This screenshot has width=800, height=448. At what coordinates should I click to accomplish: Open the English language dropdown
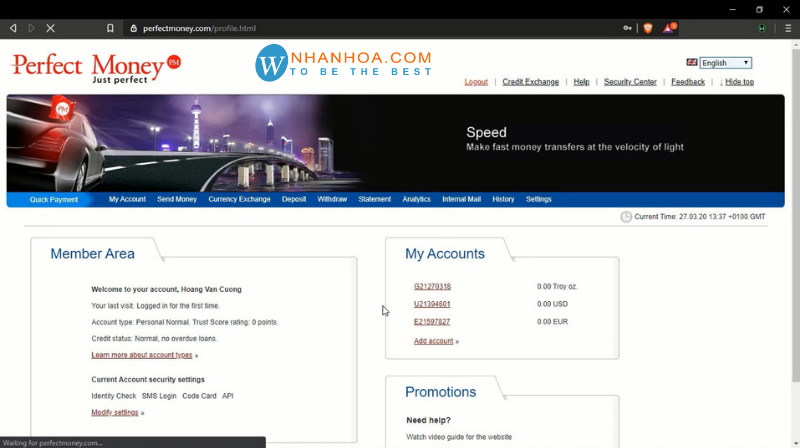click(x=725, y=62)
